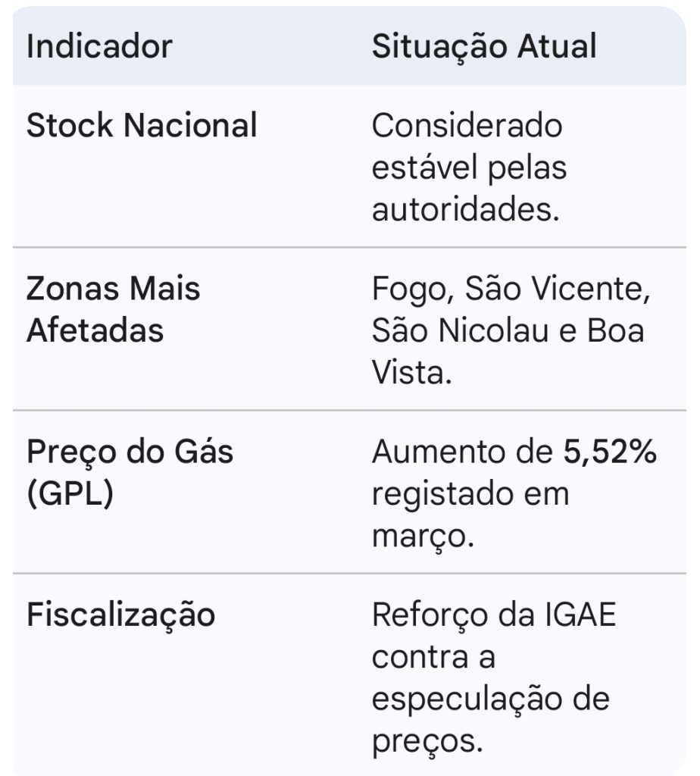This screenshot has height=776, width=700.
Task: Select the Zonas Mais Afetadas label
Action: pyautogui.click(x=114, y=309)
